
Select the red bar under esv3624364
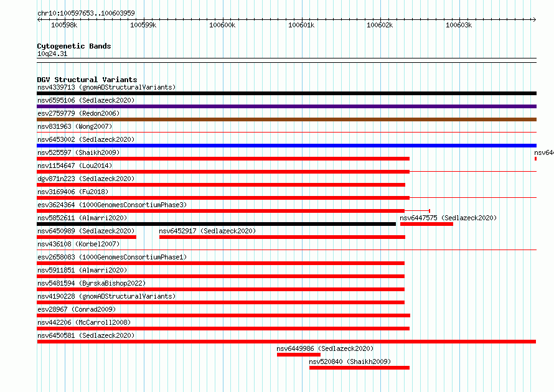click(x=220, y=211)
